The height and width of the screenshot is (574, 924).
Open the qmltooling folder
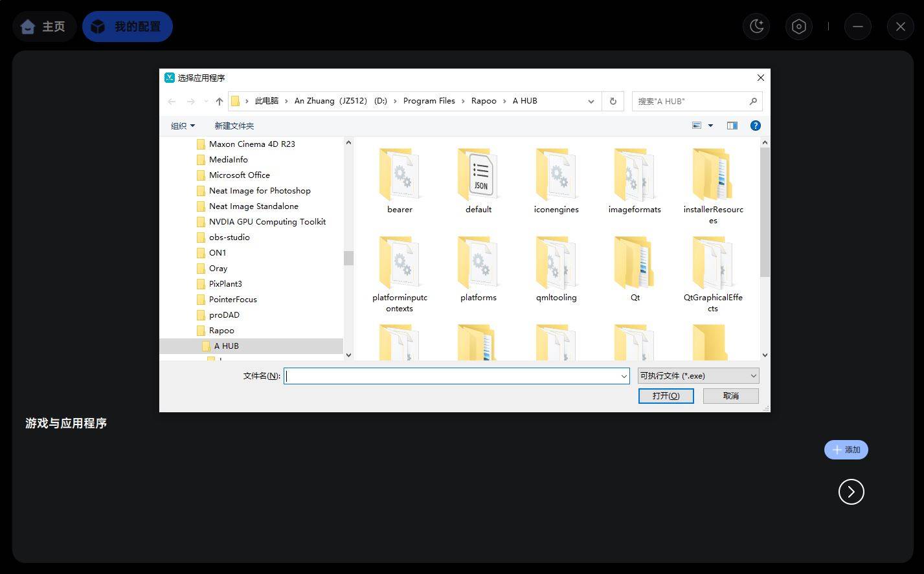click(556, 269)
